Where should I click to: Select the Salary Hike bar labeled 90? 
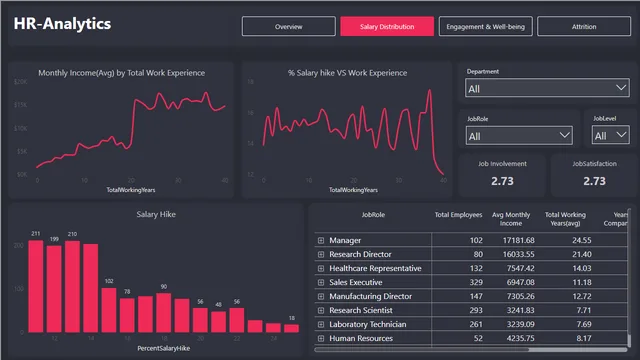164,313
